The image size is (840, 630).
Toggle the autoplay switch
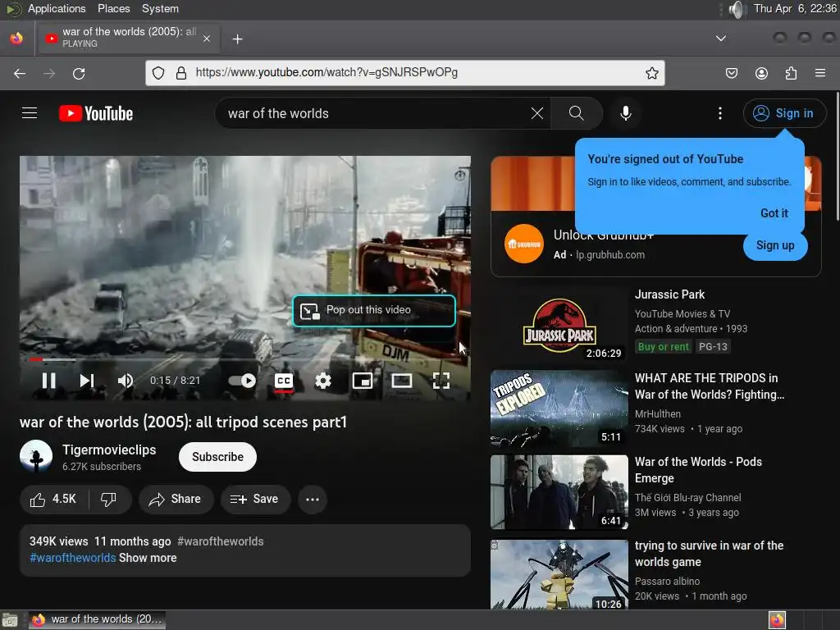point(242,381)
